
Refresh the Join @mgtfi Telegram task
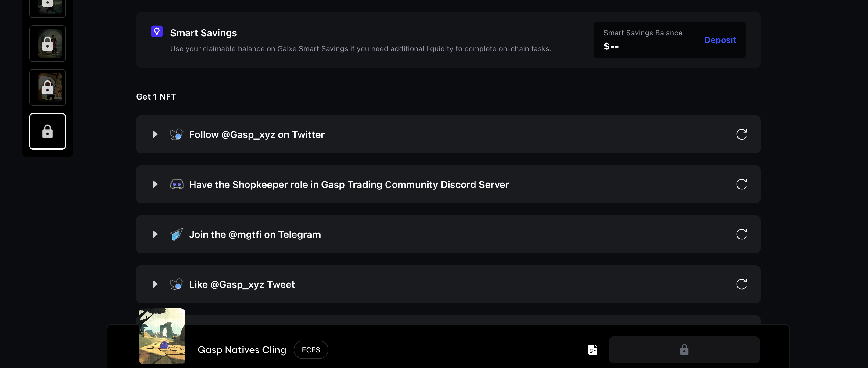741,234
